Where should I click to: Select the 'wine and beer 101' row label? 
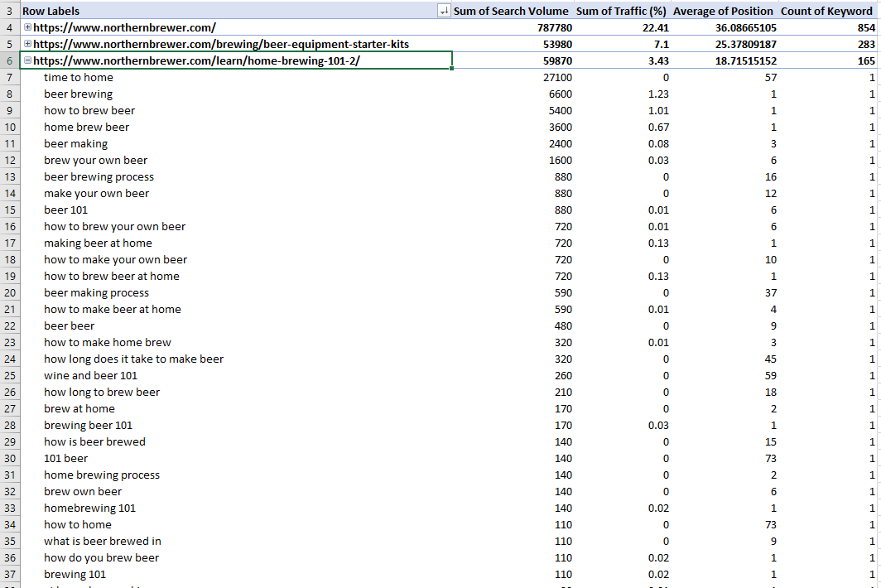tap(91, 375)
